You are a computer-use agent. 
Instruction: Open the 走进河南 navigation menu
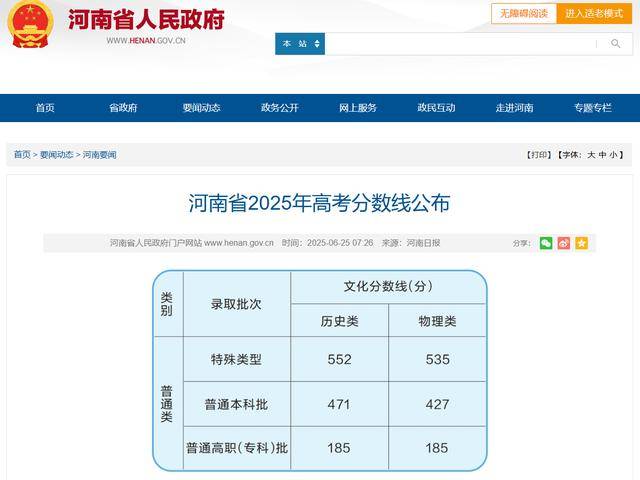tap(515, 108)
